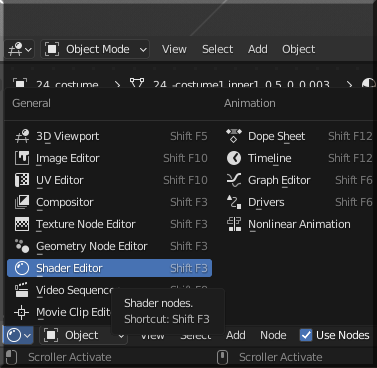
Task: Open the shader editor type dropdown
Action: tap(18, 335)
